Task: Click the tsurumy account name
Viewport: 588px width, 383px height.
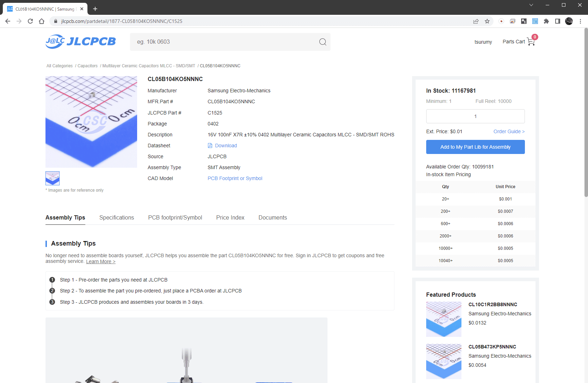Action: (483, 42)
